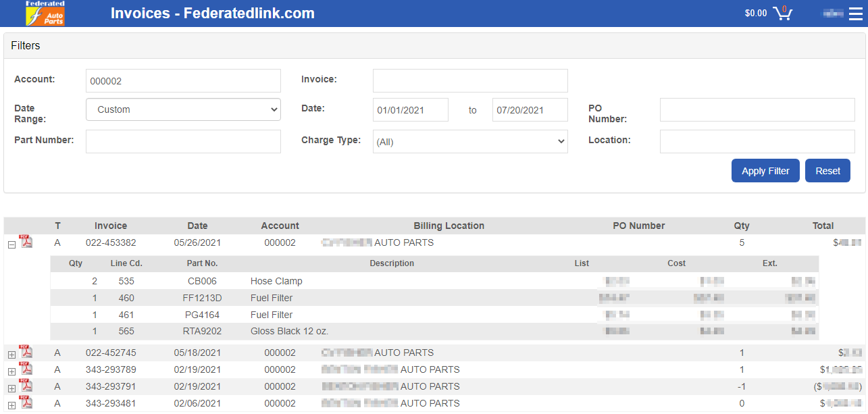Screen dimensions: 868x414
Task: Expand invoice 343-293791 line items
Action: 11,388
